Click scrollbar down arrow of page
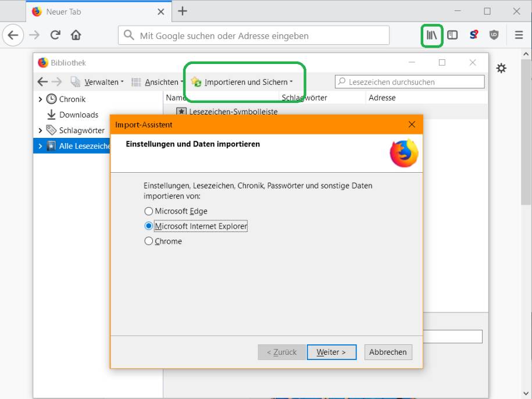532x399 pixels. click(526, 394)
